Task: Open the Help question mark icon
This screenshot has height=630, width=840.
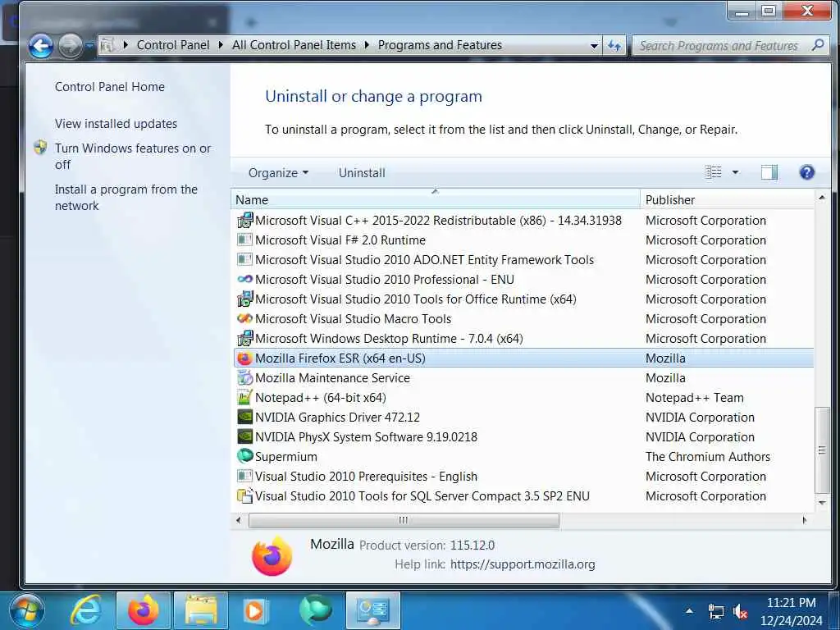Action: [x=807, y=172]
